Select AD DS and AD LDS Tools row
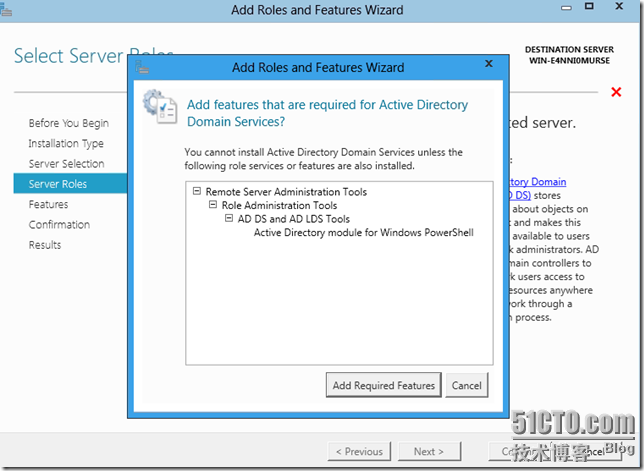This screenshot has height=471, width=644. point(294,219)
